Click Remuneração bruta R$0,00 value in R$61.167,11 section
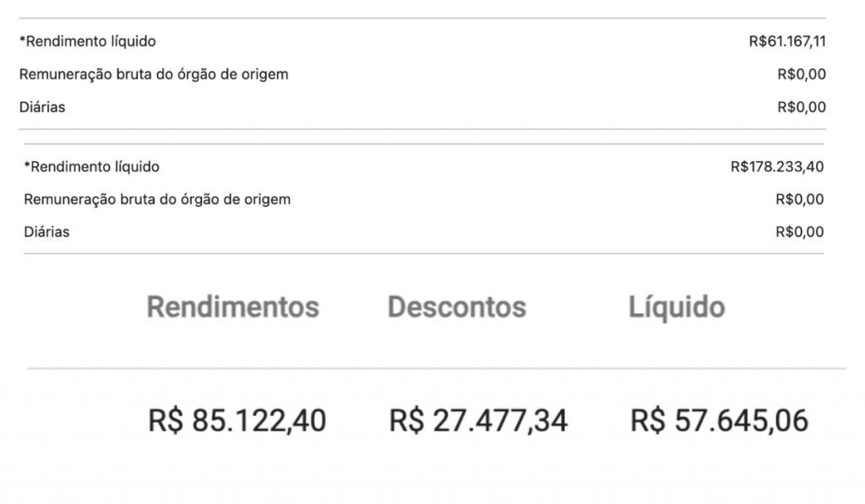Screen dimensions: 865x504 tap(802, 74)
